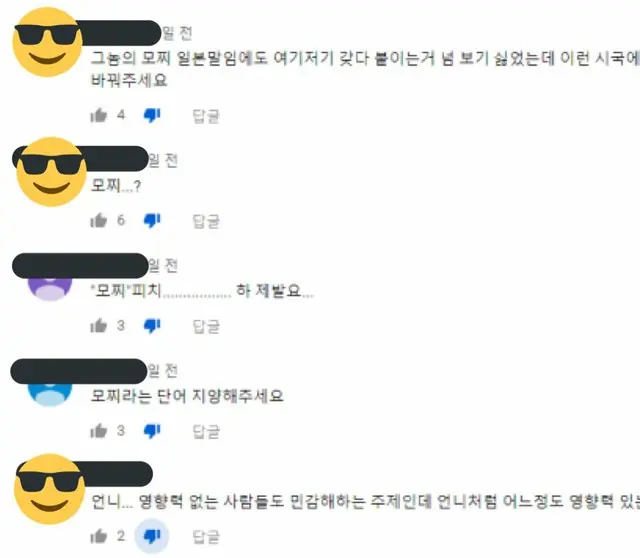Like the '모찌라는 단어 지양해주세요' comment
This screenshot has width=640, height=558.
tap(98, 431)
